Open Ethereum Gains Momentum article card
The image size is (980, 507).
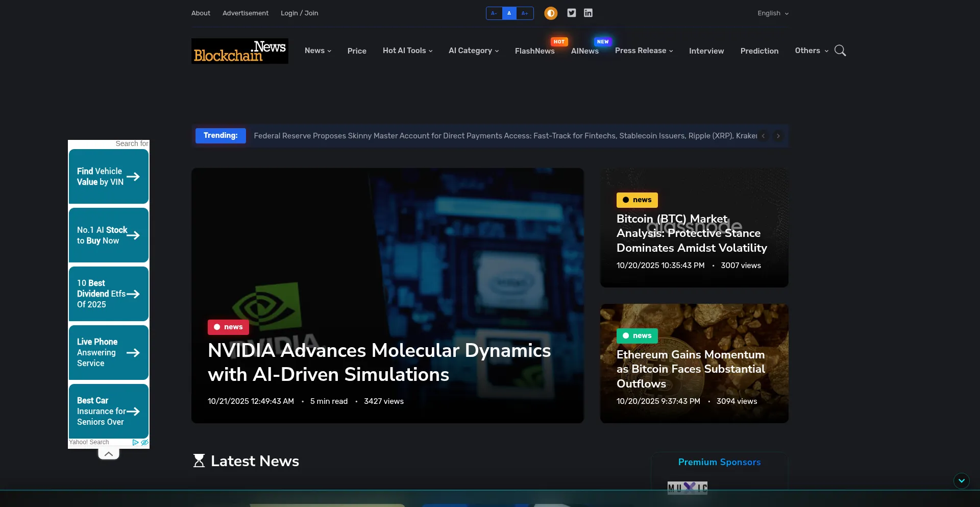click(691, 369)
